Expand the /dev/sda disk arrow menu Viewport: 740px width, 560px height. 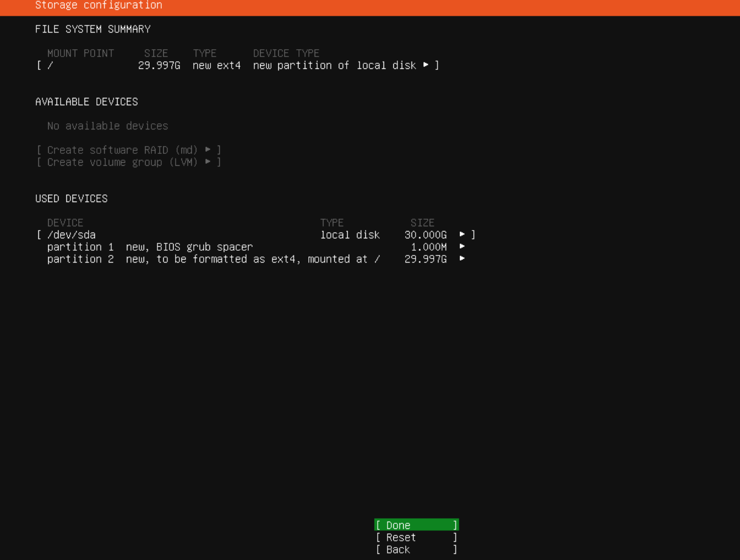click(462, 235)
